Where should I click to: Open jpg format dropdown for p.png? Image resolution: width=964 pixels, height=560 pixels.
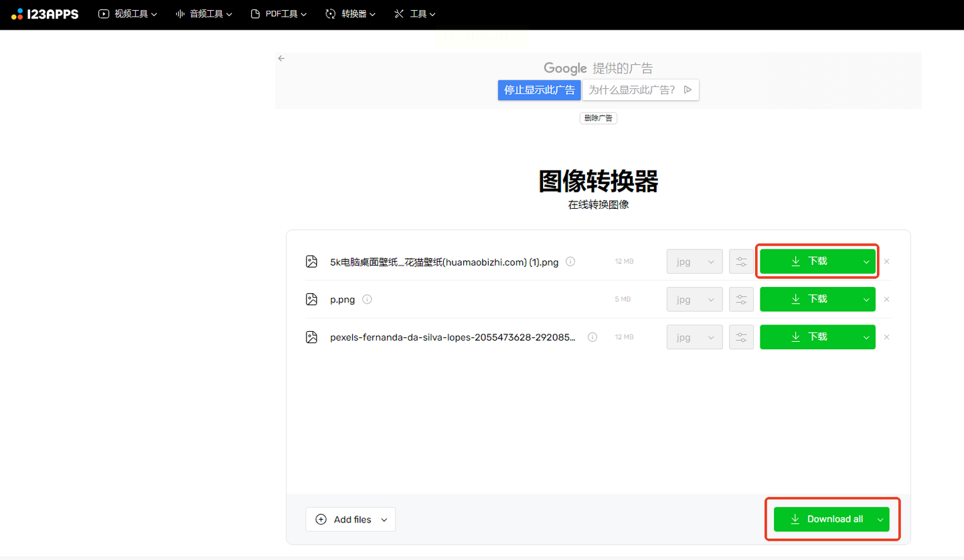click(694, 299)
